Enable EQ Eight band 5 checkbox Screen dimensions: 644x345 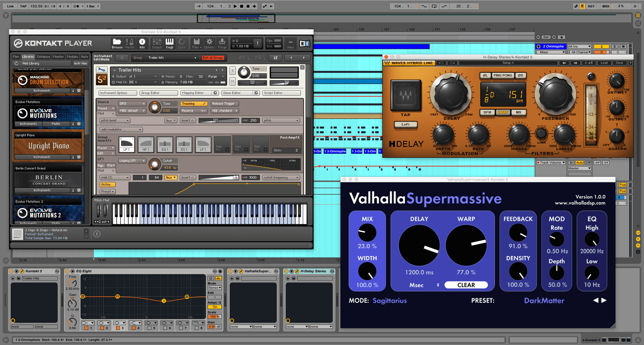coord(149,328)
